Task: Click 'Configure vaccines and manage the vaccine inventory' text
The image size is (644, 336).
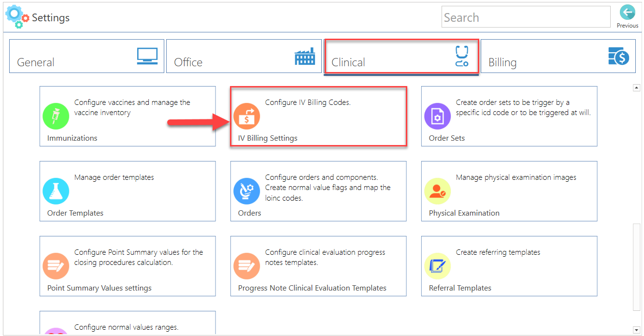Action: coord(132,107)
